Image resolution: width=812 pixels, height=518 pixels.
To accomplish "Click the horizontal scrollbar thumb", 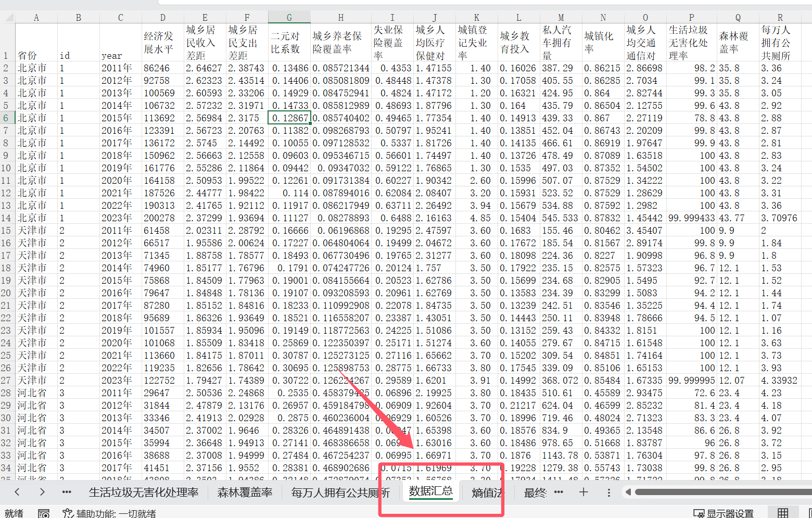I will click(x=723, y=492).
